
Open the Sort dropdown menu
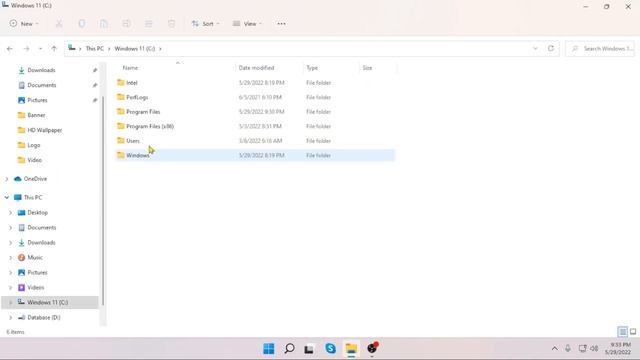(205, 24)
